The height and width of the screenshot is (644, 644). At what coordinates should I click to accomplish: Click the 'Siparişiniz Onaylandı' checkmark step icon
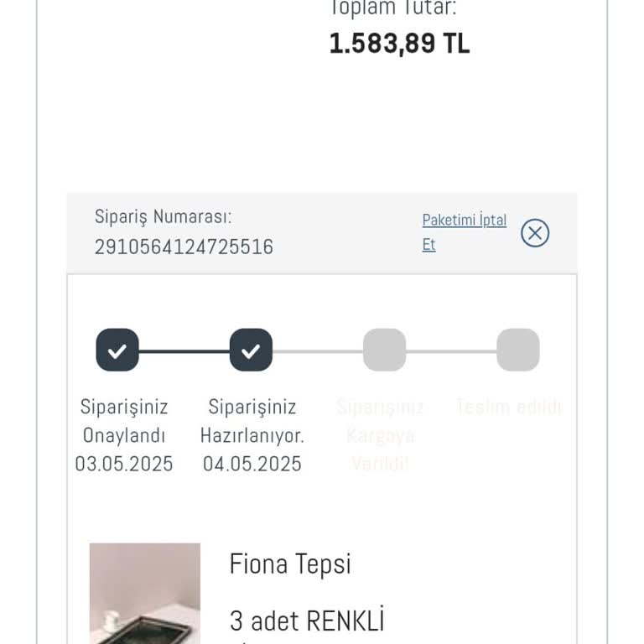coord(117,351)
